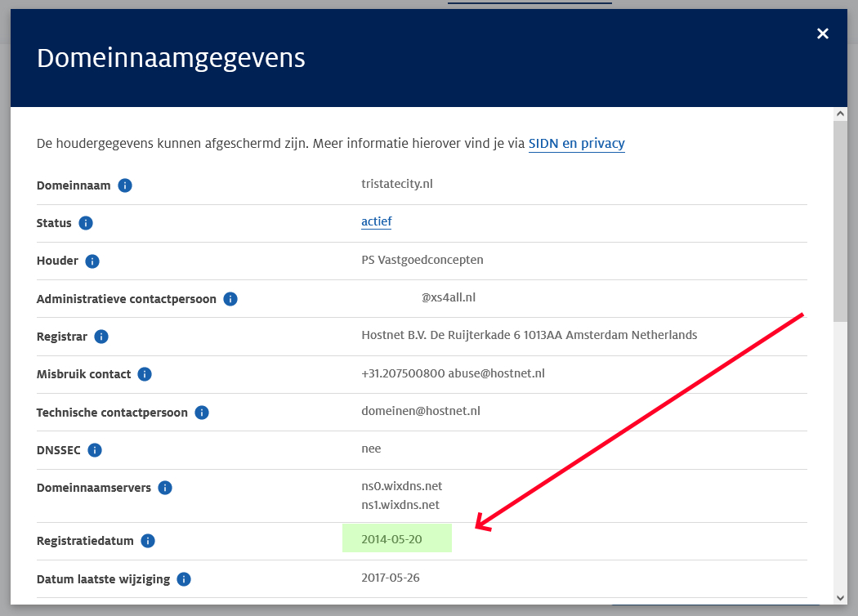858x616 pixels.
Task: Show info for Technische contactpersoon
Action: [202, 413]
